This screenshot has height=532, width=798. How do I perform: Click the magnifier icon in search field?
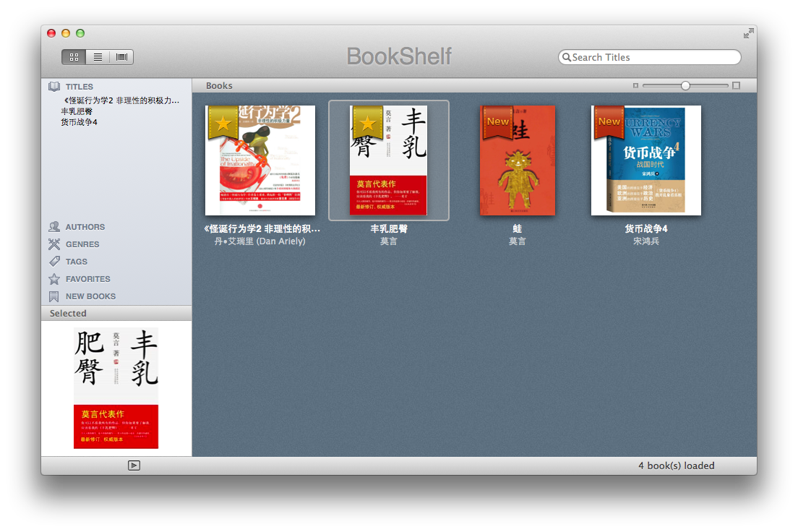pyautogui.click(x=567, y=58)
